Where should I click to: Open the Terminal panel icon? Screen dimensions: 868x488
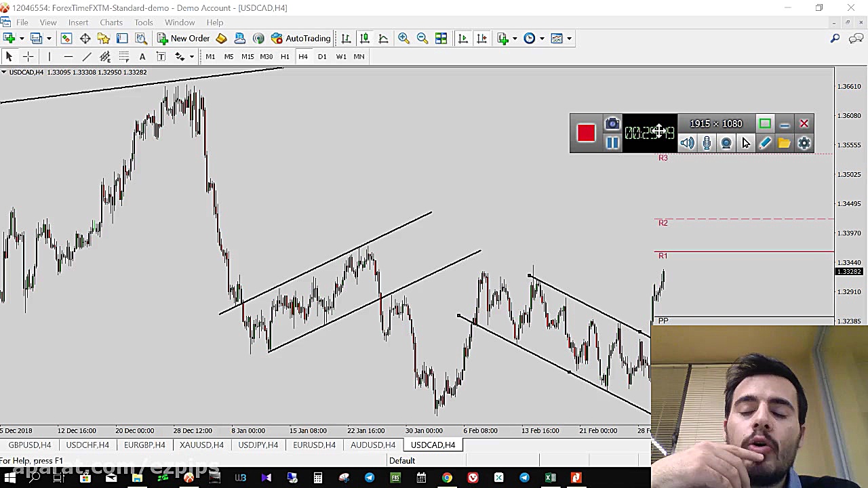coord(122,39)
